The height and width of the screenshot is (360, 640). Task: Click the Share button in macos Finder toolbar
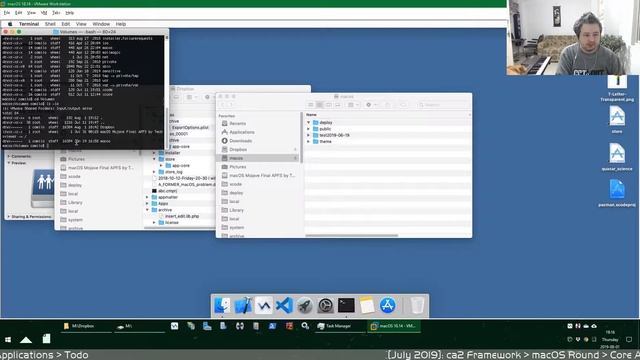click(388, 105)
